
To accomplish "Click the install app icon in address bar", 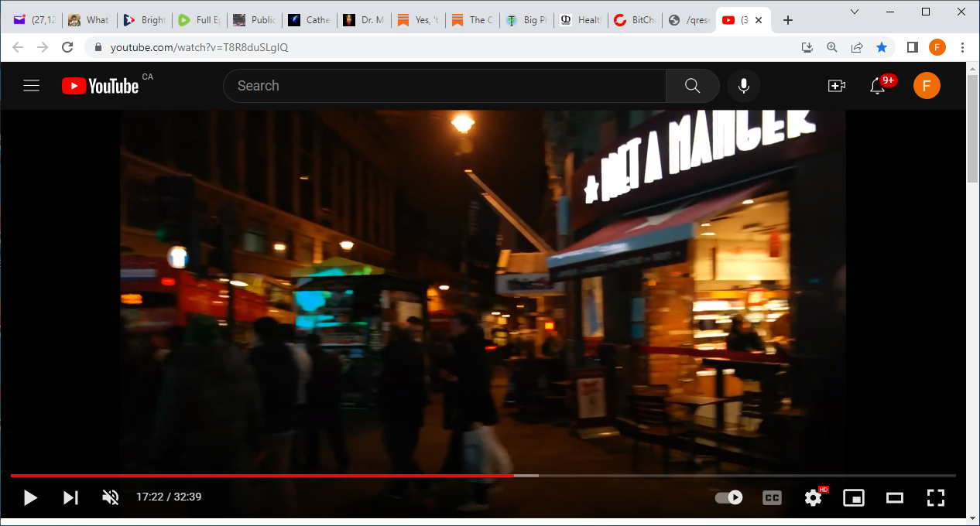I will (x=807, y=47).
